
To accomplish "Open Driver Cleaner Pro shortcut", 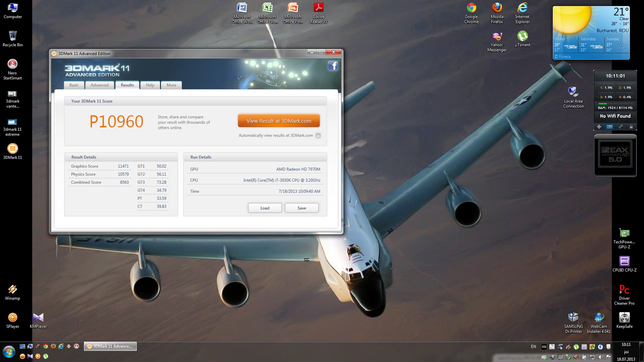I will click(624, 295).
